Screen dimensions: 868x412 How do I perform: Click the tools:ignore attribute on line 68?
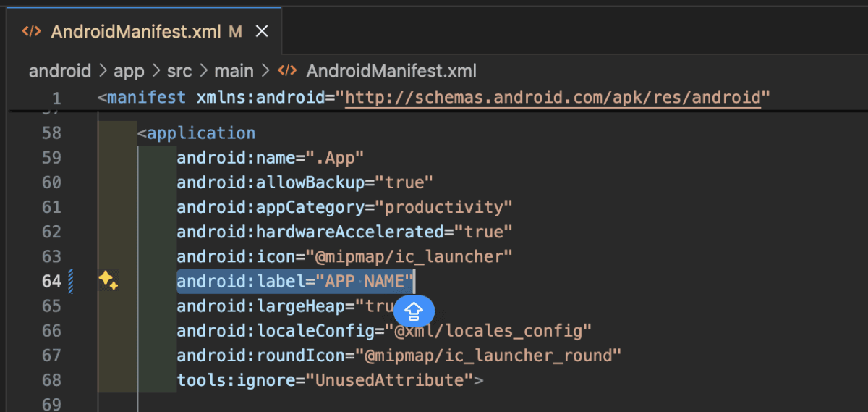[x=216, y=379]
